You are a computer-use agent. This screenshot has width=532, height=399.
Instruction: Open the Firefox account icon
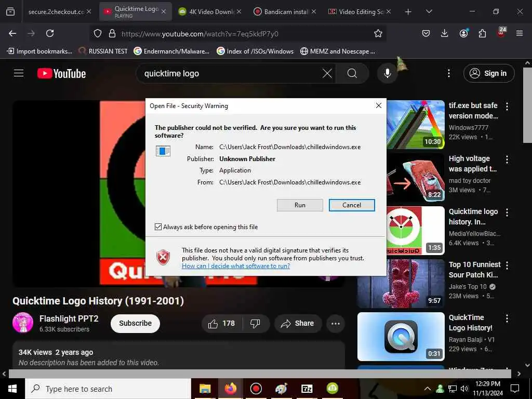[x=463, y=33]
